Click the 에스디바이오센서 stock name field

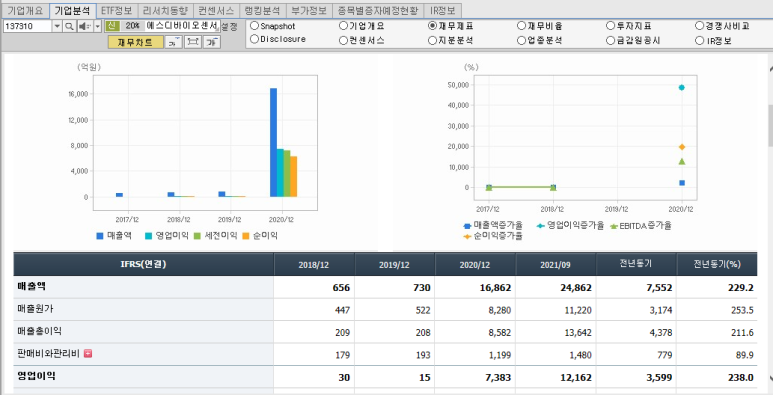(x=182, y=26)
